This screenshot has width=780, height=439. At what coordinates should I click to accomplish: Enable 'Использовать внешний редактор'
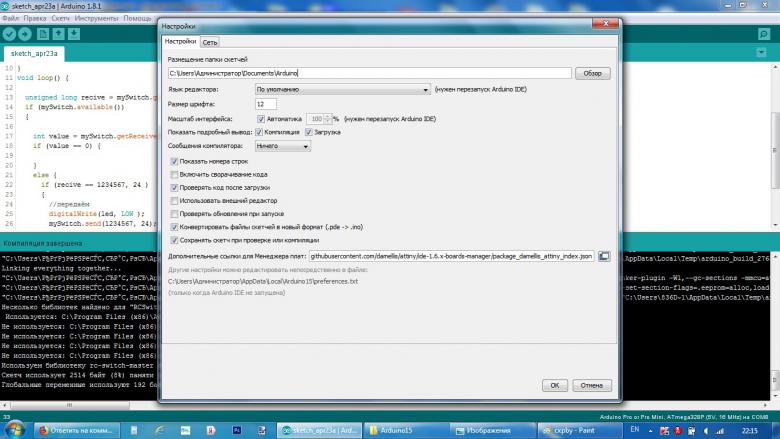[x=174, y=201]
